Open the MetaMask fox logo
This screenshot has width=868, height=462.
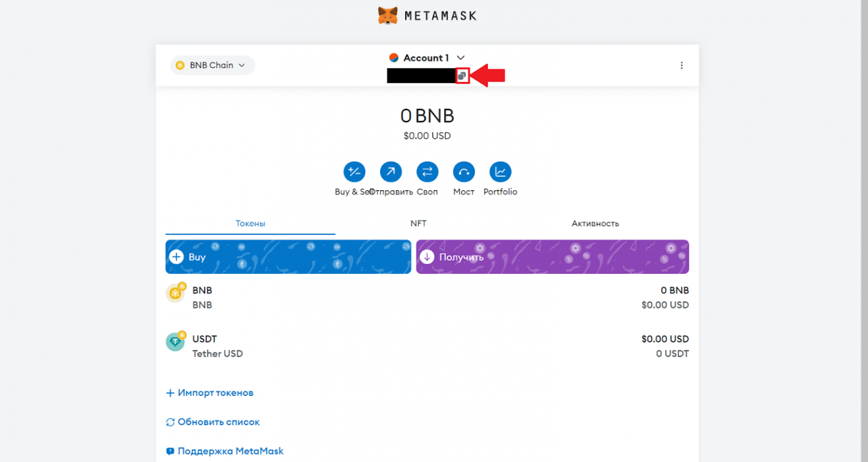click(x=387, y=15)
